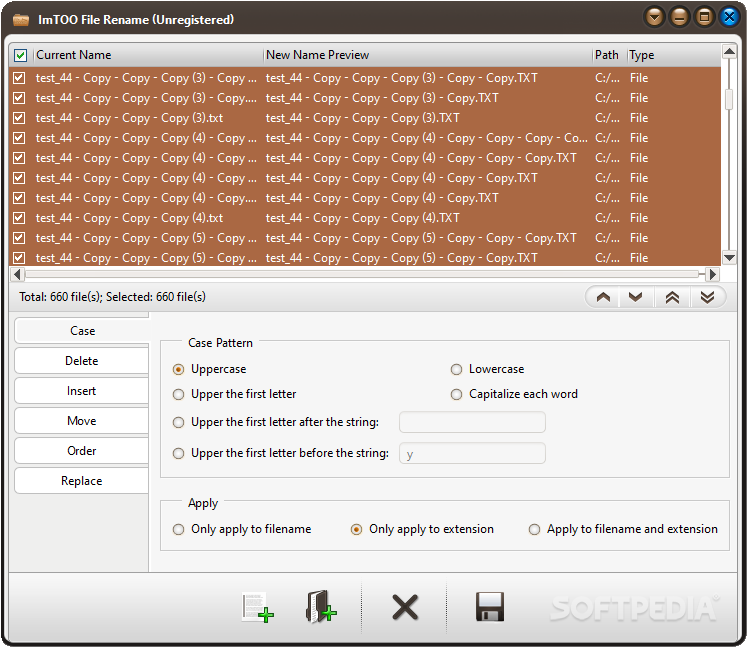Viewport: 747px width, 647px height.
Task: Click the before-the-string field containing y
Action: click(472, 453)
